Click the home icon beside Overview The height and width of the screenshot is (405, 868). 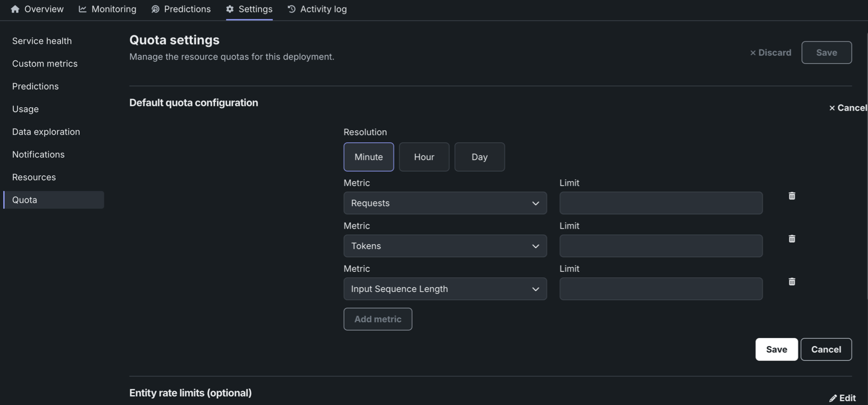point(15,9)
